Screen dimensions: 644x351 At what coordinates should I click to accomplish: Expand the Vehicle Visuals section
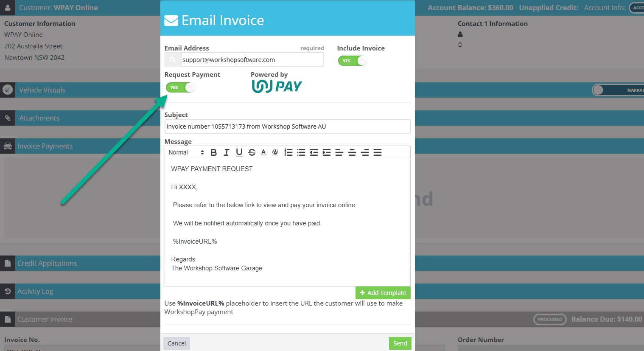click(42, 90)
